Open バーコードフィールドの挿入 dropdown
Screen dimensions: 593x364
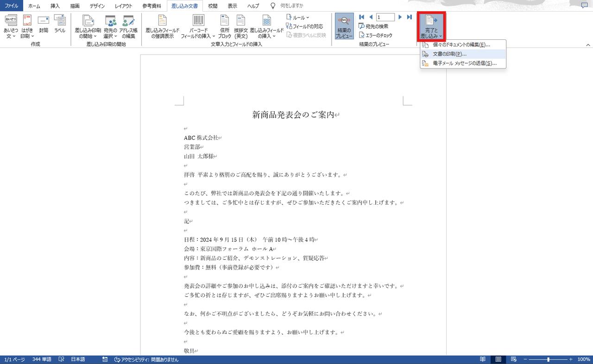click(x=198, y=26)
